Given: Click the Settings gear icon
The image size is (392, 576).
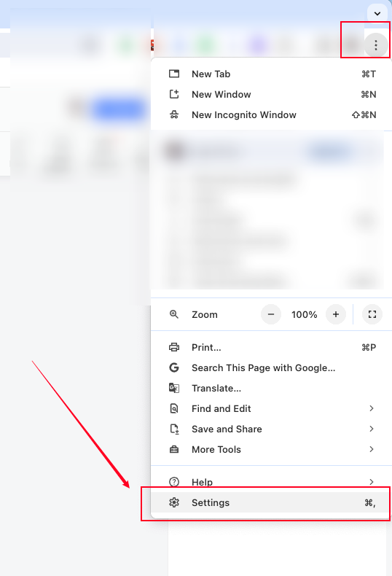Looking at the screenshot, I should point(174,502).
